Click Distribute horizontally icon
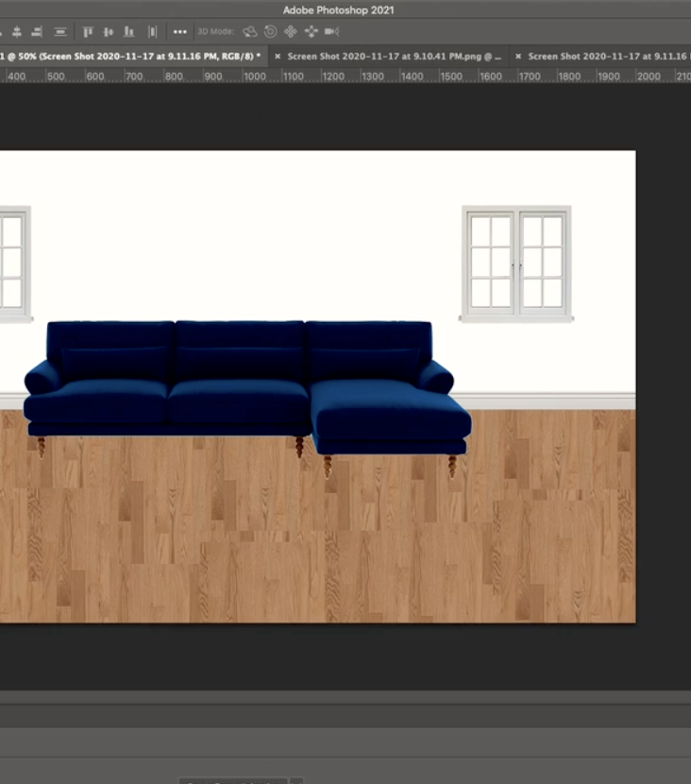Viewport: 691px width, 784px height. tap(152, 31)
